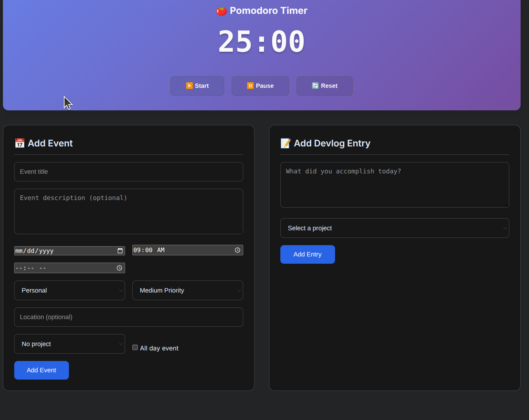Click the 09:00 AM start time field
The width and height of the screenshot is (529, 420).
[188, 250]
